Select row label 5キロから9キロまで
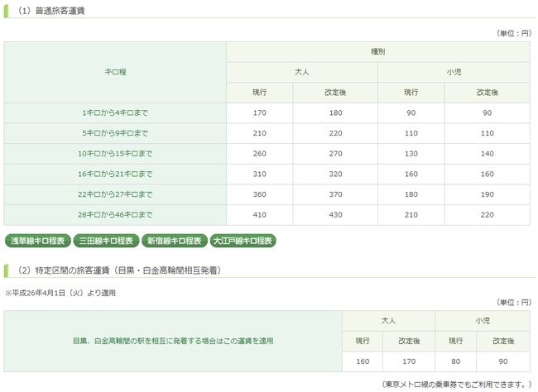 click(115, 133)
